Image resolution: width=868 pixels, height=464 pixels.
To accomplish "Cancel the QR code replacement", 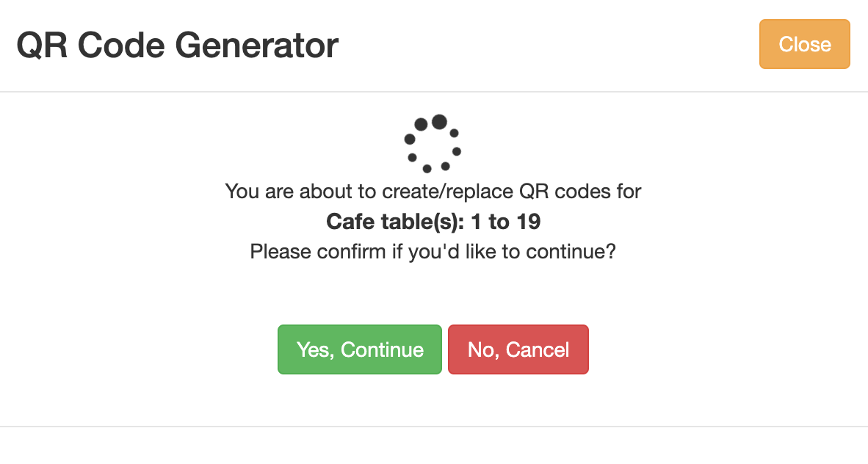I will (518, 349).
